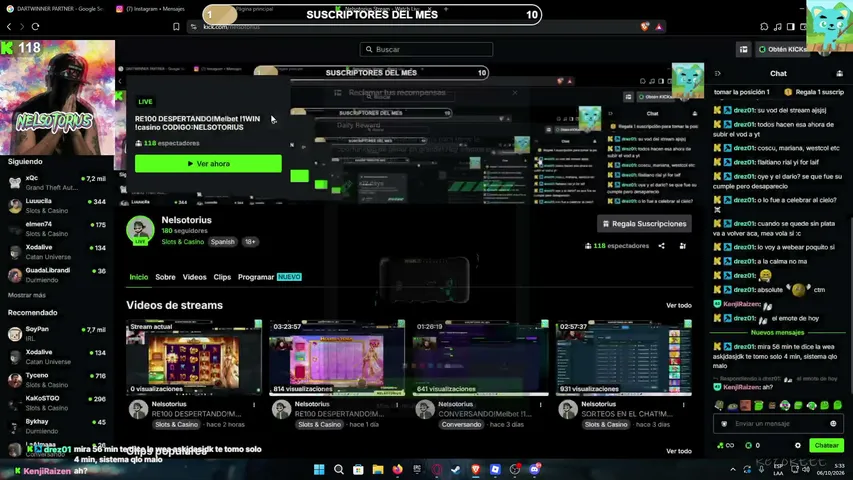Open the Sobre tab

[x=165, y=277]
